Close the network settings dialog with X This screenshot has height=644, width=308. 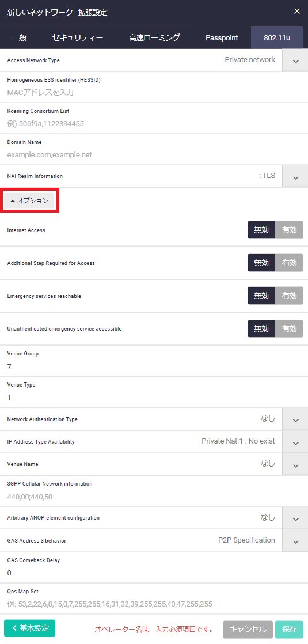[297, 11]
